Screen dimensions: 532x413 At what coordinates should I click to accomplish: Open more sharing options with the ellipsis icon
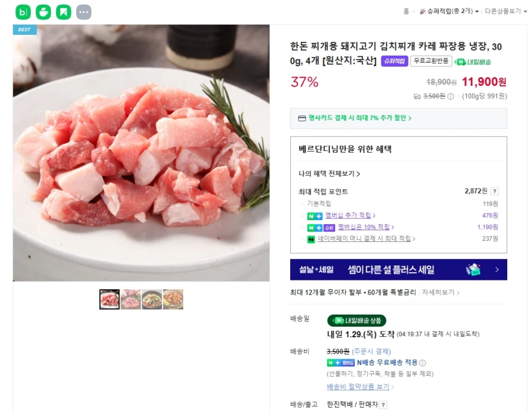[84, 11]
